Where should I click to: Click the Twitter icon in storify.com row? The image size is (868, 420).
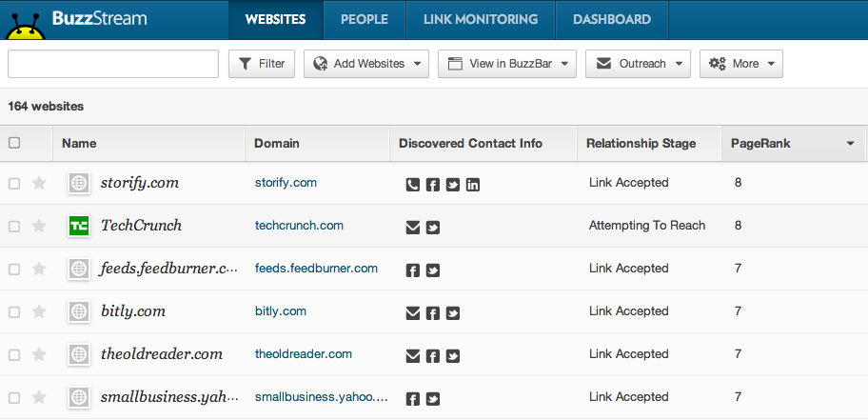(453, 185)
